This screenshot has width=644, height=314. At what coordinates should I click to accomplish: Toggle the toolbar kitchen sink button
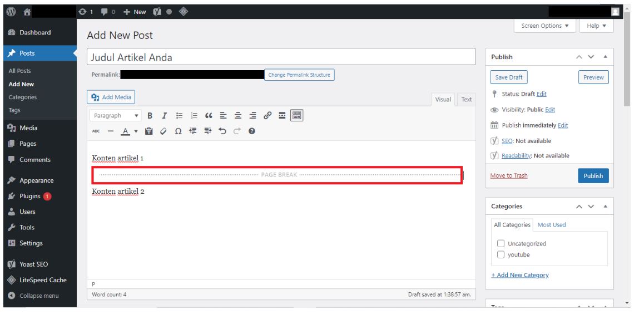297,115
